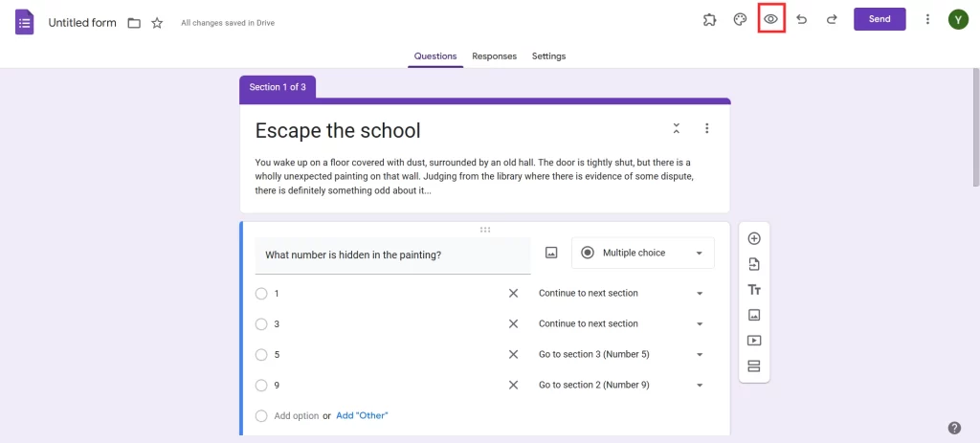
Task: Open the Multiple choice question type dropdown
Action: 642,253
